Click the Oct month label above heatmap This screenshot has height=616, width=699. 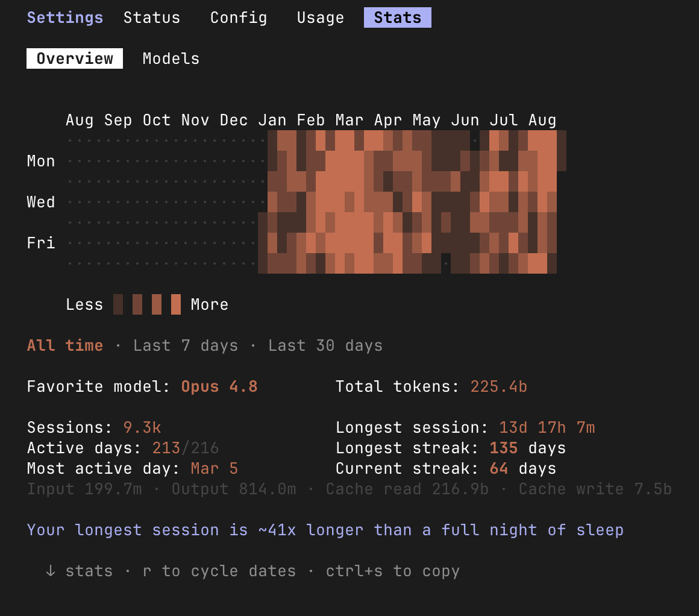coord(157,120)
